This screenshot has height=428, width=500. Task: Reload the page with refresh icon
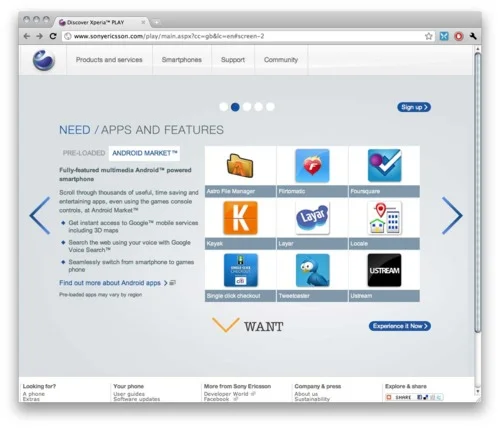click(53, 36)
